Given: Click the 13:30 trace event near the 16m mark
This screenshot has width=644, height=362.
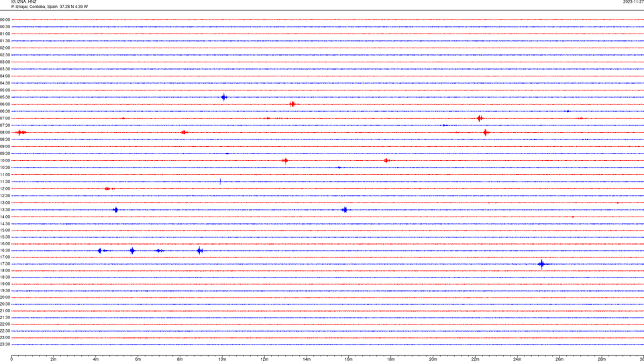Looking at the screenshot, I should coord(345,210).
